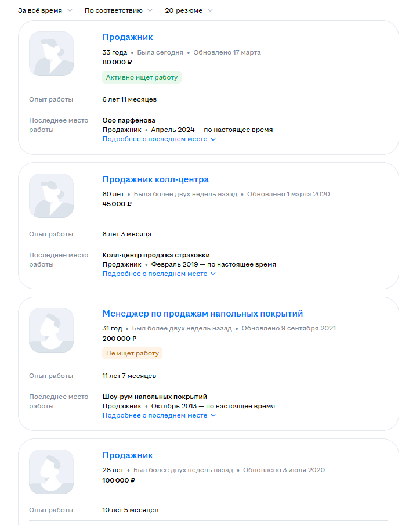
Task: Click avatar of the flooring sales manager
Action: pos(52,330)
